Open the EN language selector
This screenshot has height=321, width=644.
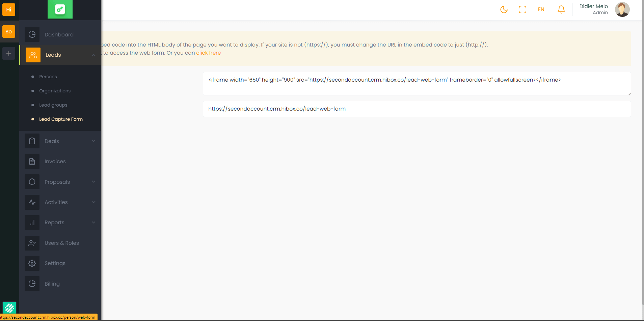tap(541, 9)
